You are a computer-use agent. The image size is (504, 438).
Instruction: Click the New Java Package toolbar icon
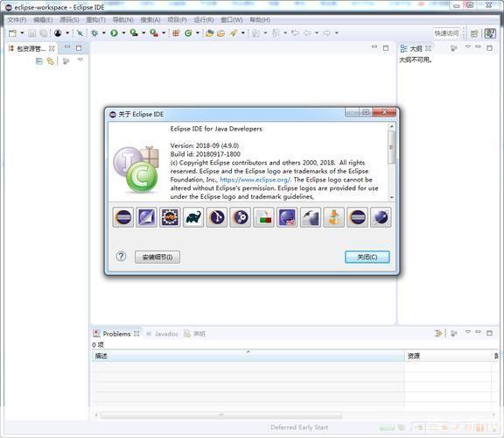176,32
